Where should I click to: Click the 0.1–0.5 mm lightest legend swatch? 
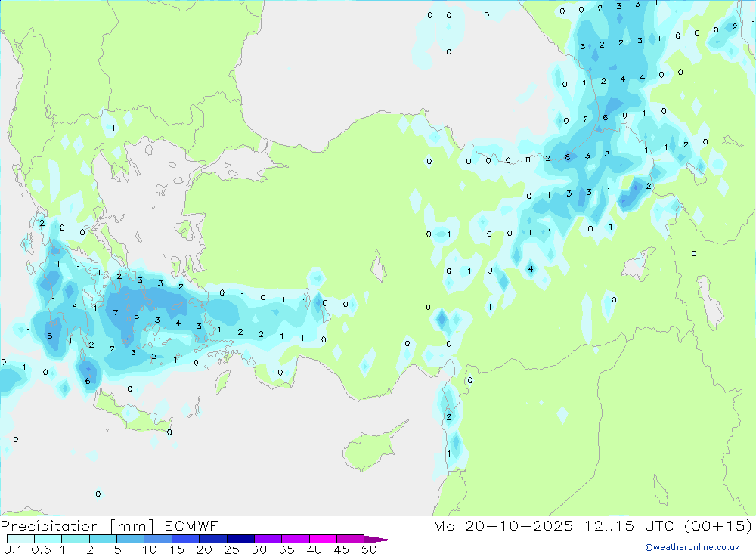click(20, 539)
